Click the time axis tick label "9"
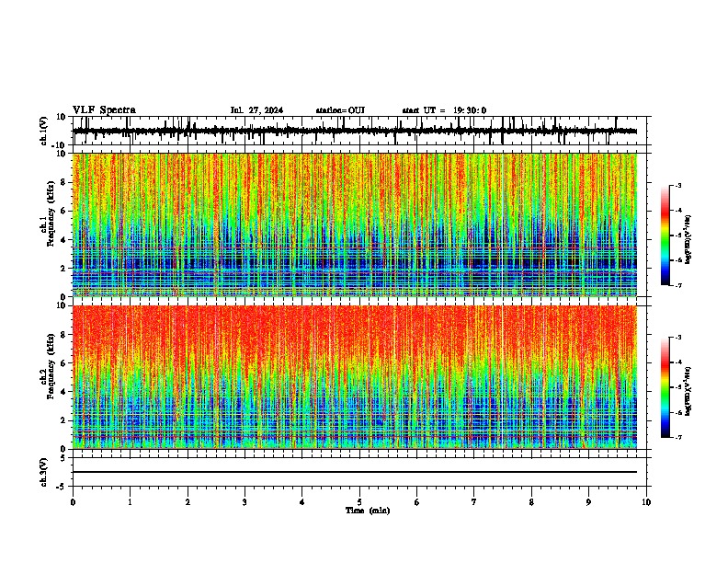This screenshot has height=563, width=728. click(588, 502)
